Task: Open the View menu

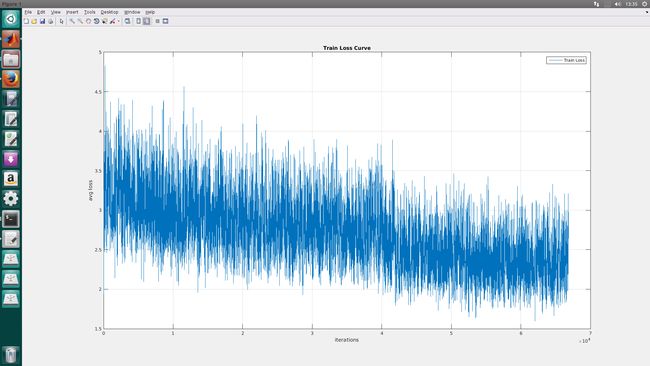Action: pyautogui.click(x=56, y=12)
